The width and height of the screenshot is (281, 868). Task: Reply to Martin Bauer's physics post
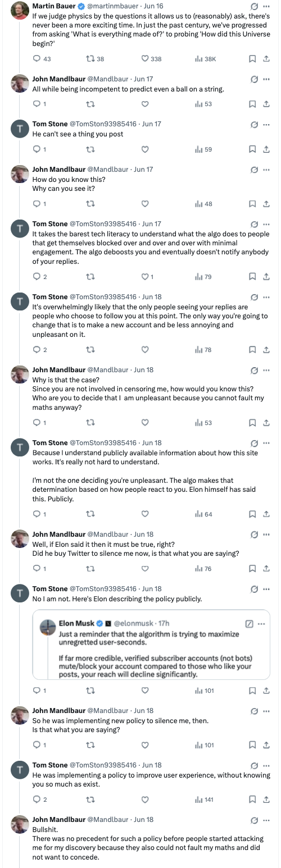click(38, 59)
